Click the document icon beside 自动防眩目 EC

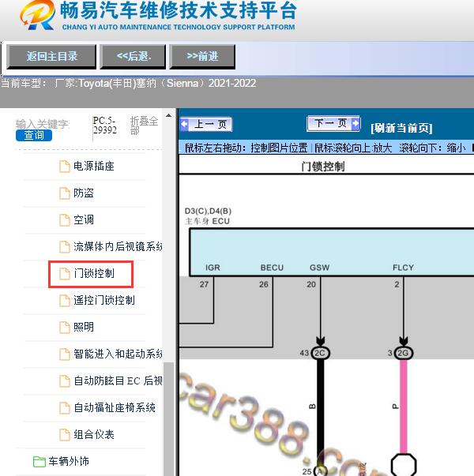(x=65, y=380)
